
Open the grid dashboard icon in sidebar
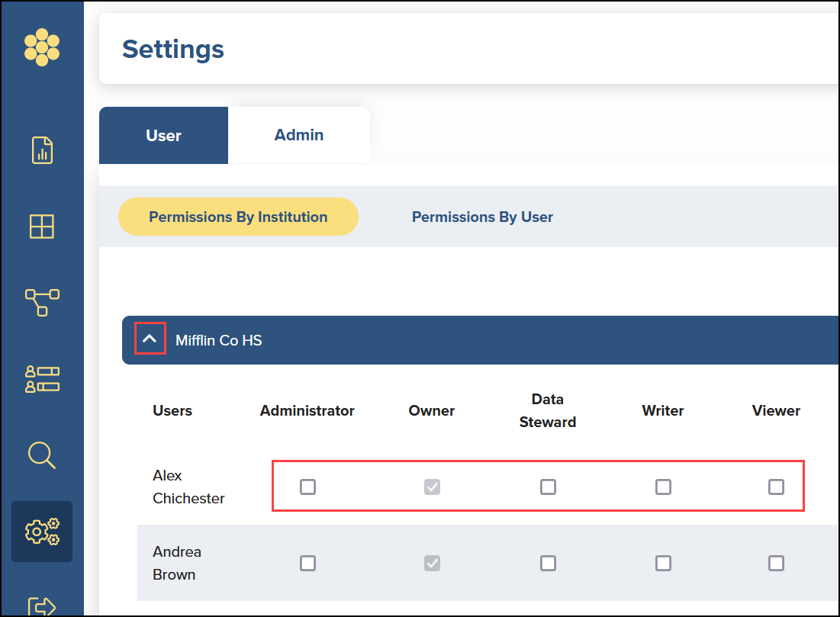(42, 227)
